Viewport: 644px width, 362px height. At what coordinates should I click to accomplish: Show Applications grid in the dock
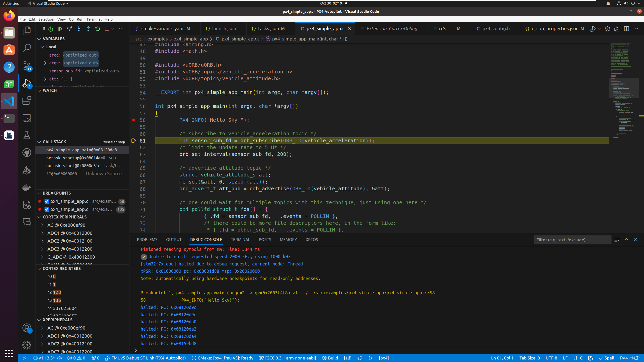point(9,353)
